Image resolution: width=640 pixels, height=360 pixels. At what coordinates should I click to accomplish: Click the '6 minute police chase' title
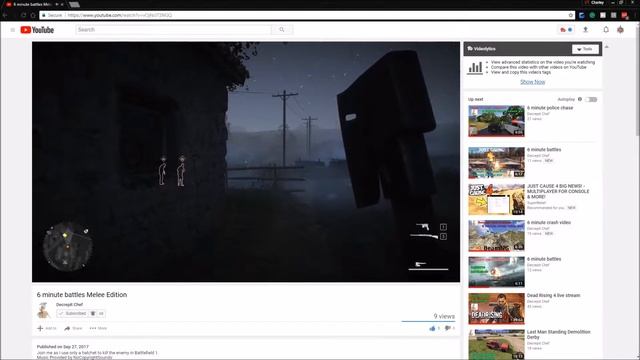[x=550, y=108]
